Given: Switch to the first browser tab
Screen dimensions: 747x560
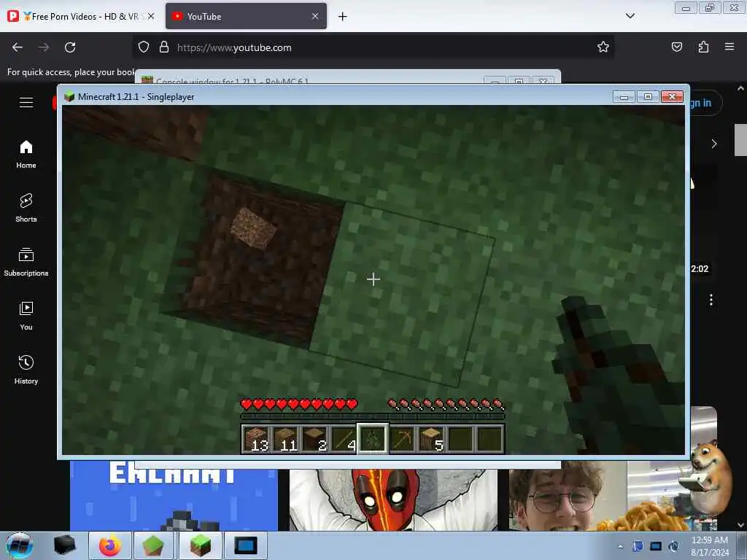Looking at the screenshot, I should 82,16.
